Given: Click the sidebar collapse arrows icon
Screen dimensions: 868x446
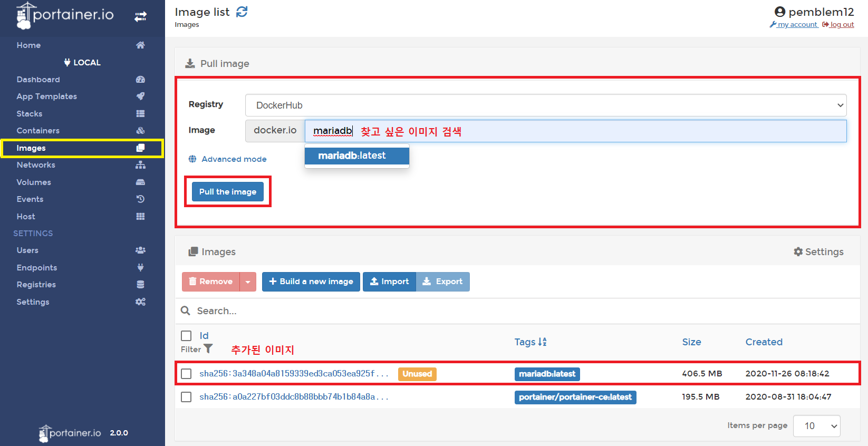Looking at the screenshot, I should [140, 17].
